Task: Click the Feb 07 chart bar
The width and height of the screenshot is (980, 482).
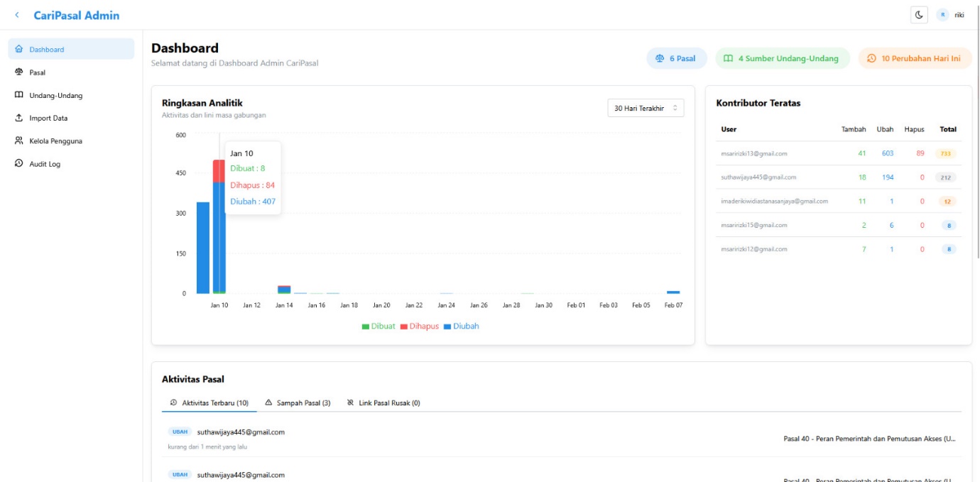Action: [x=673, y=292]
